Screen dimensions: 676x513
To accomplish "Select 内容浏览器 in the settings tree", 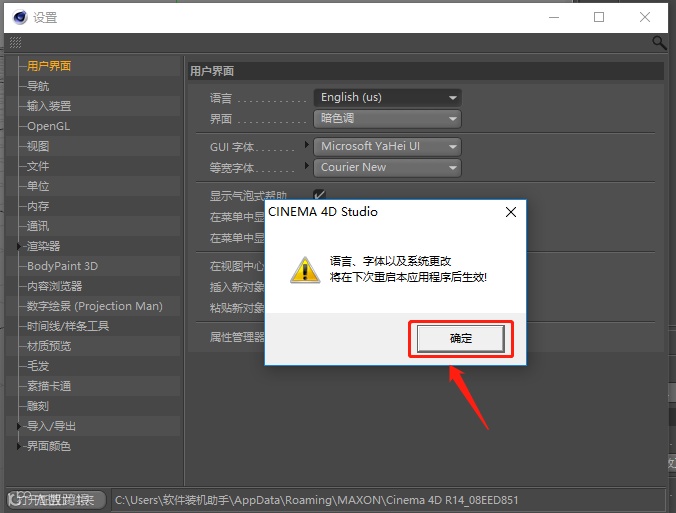I will (x=54, y=286).
